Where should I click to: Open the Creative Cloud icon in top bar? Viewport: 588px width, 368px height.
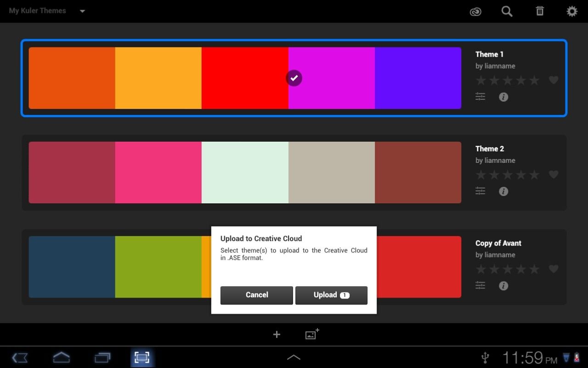[475, 11]
